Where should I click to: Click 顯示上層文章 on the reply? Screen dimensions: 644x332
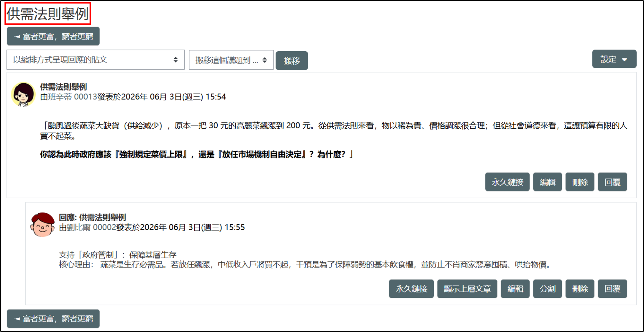(x=467, y=289)
